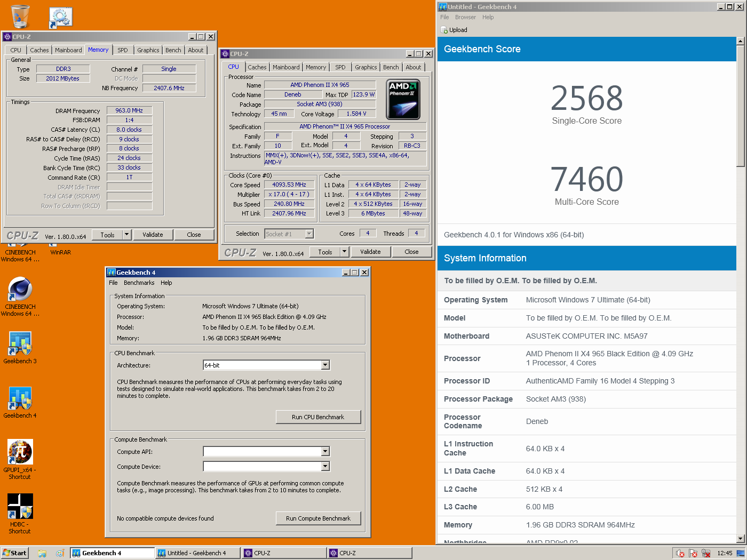The width and height of the screenshot is (747, 560).
Task: Click Level 3 cache 6 MBytes value
Action: (373, 213)
